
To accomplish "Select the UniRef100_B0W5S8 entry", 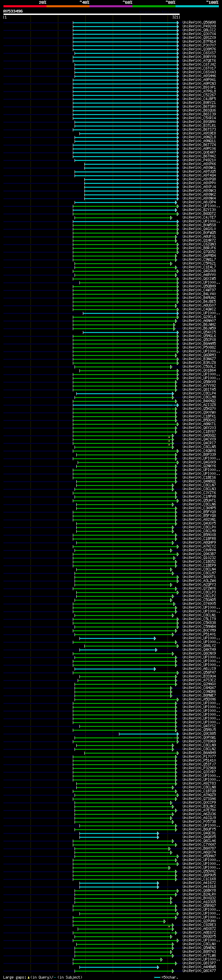I will pyautogui.click(x=199, y=225).
